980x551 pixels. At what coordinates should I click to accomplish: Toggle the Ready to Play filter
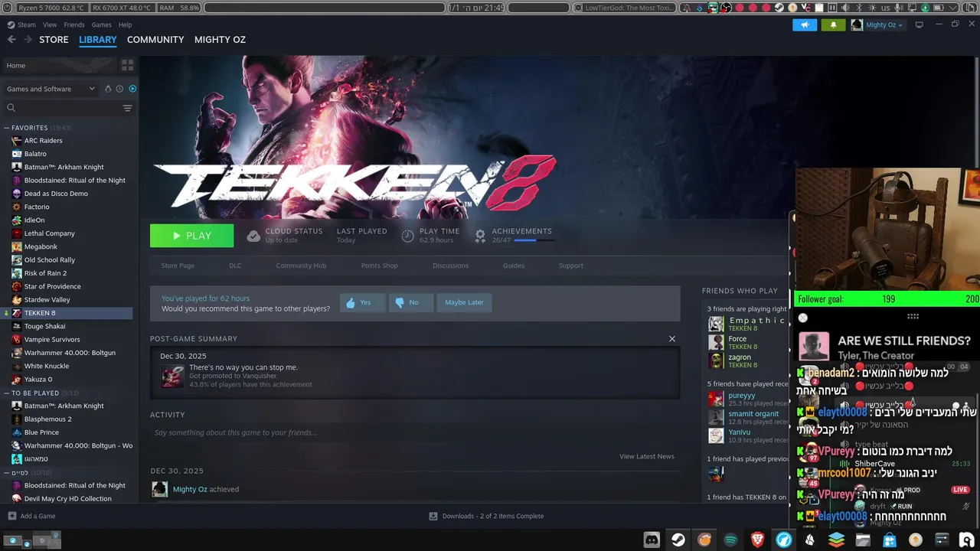(x=132, y=89)
